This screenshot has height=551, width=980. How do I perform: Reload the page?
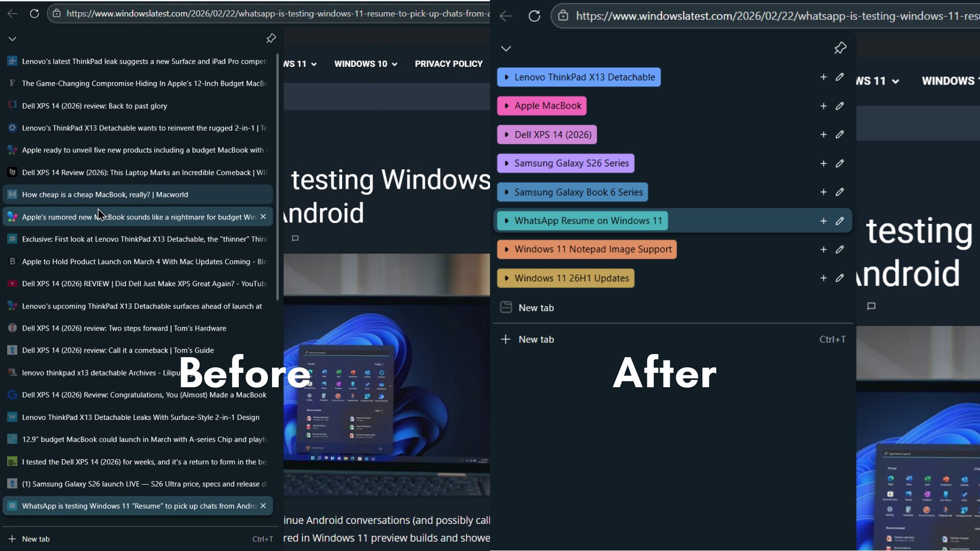point(35,14)
